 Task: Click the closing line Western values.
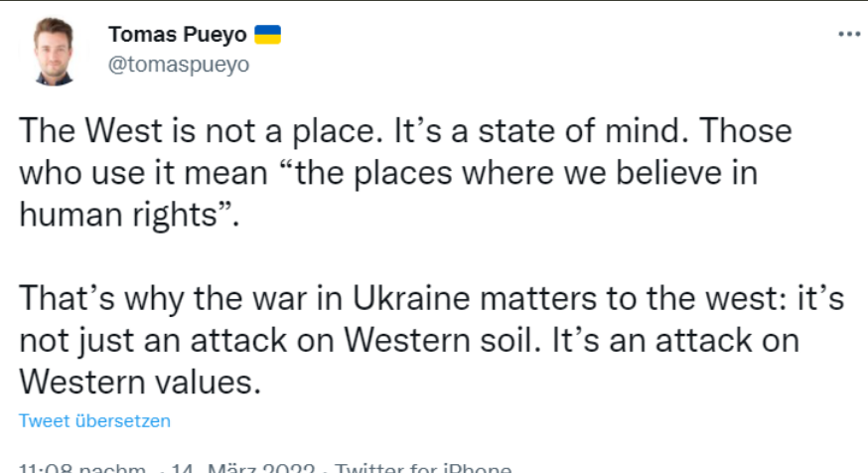point(140,383)
